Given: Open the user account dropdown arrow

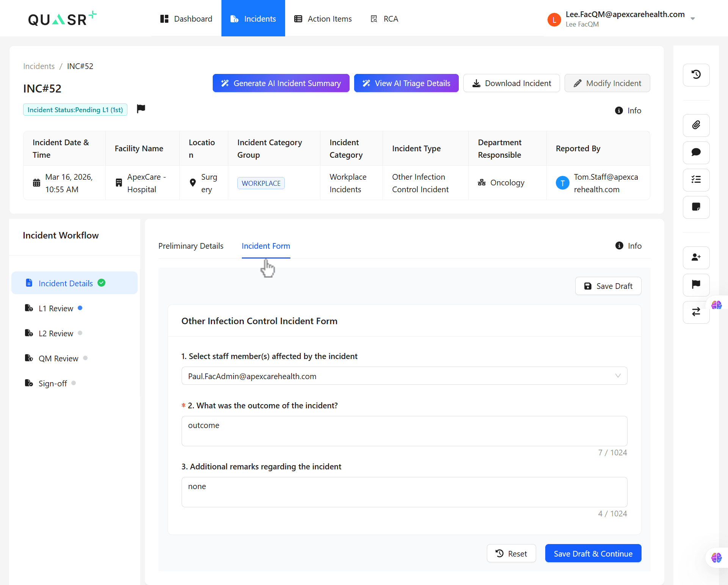Looking at the screenshot, I should [692, 19].
